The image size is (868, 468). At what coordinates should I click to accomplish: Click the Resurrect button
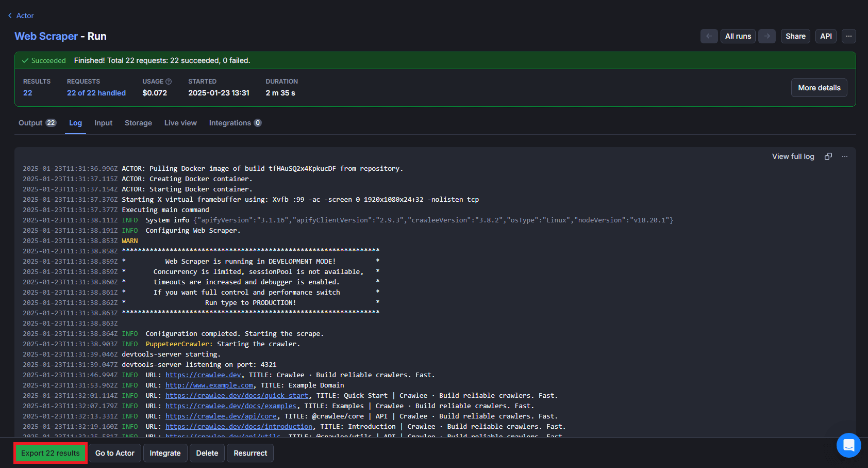point(250,453)
